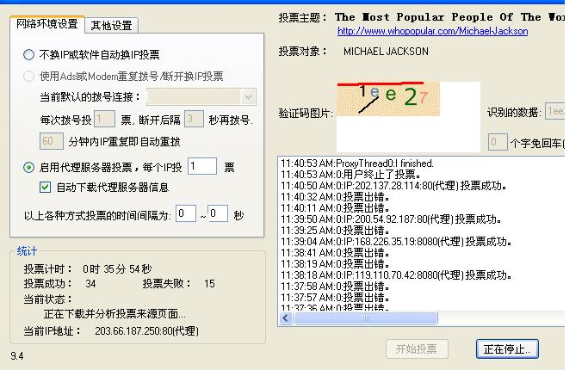Image resolution: width=588 pixels, height=370 pixels.
Task: Click the 投票计时 elapsed time value
Action: [x=117, y=268]
